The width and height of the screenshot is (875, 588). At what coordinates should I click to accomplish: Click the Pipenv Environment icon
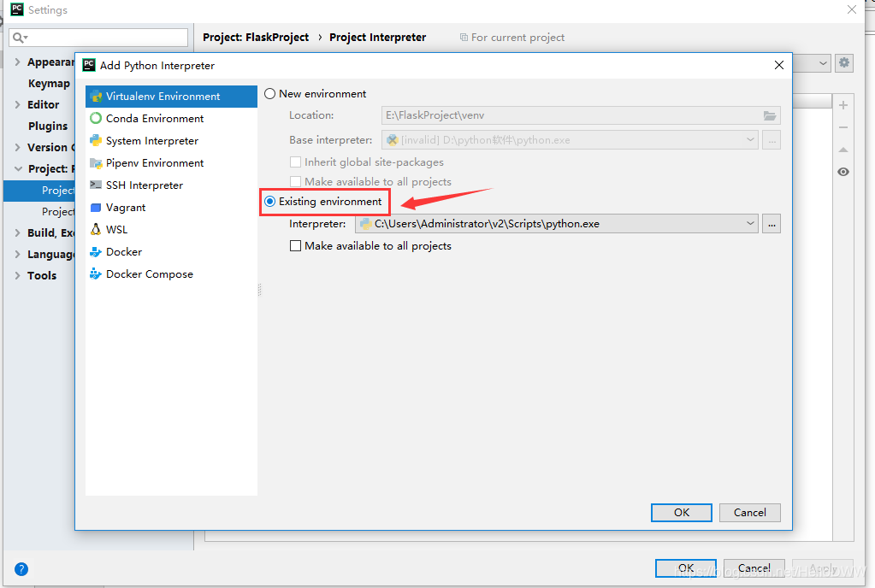coord(96,162)
